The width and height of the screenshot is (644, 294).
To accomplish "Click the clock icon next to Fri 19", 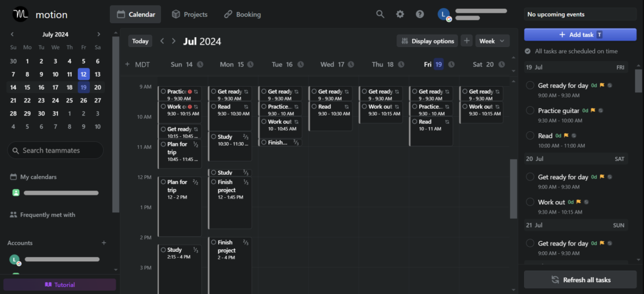I will click(x=451, y=65).
